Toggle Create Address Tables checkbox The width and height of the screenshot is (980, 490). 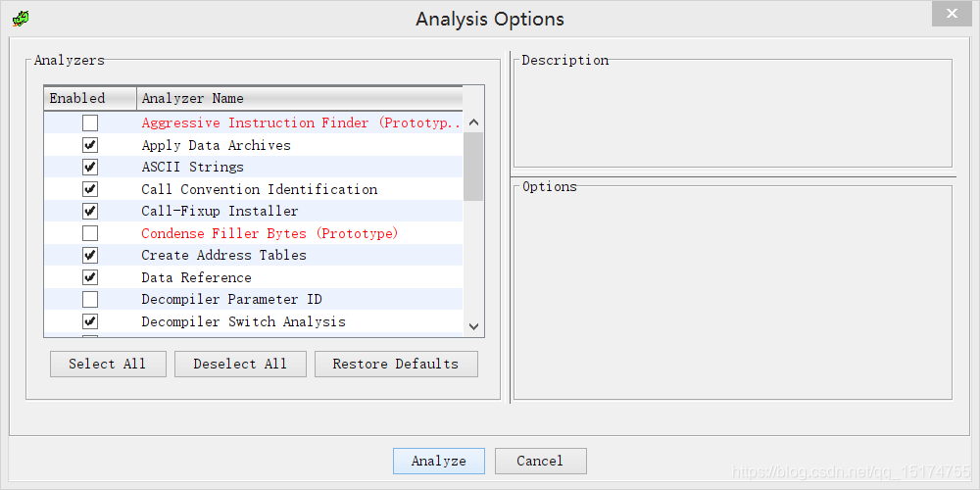tap(90, 256)
